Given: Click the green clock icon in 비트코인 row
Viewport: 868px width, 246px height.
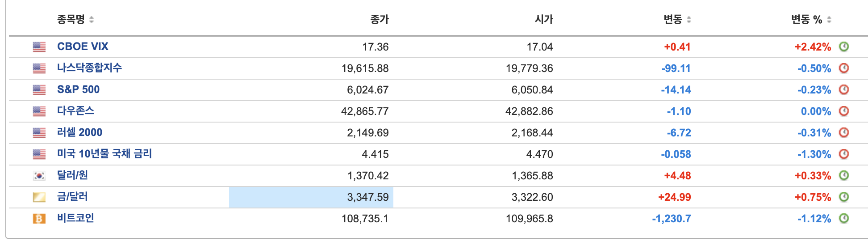Looking at the screenshot, I should (843, 218).
